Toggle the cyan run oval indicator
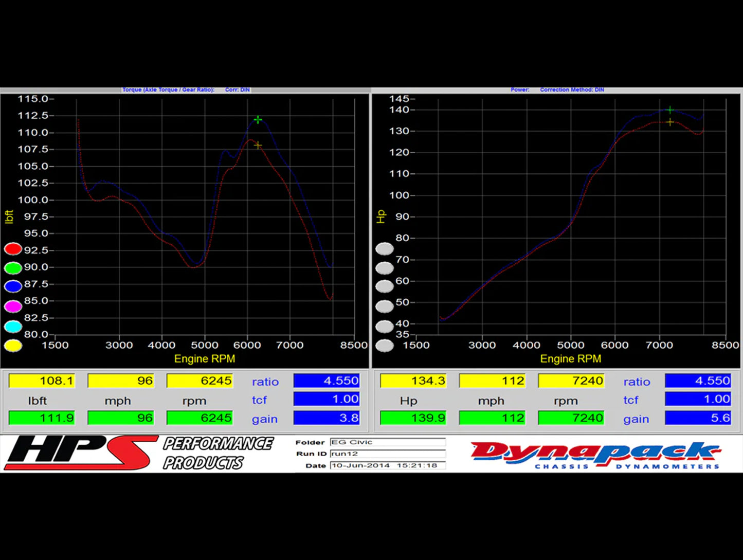Viewport: 743px width, 560px height. tap(13, 327)
